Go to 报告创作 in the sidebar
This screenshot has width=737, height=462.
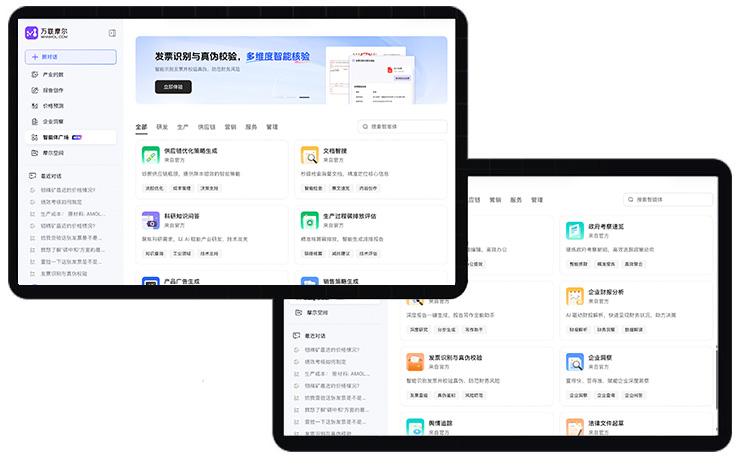52,90
